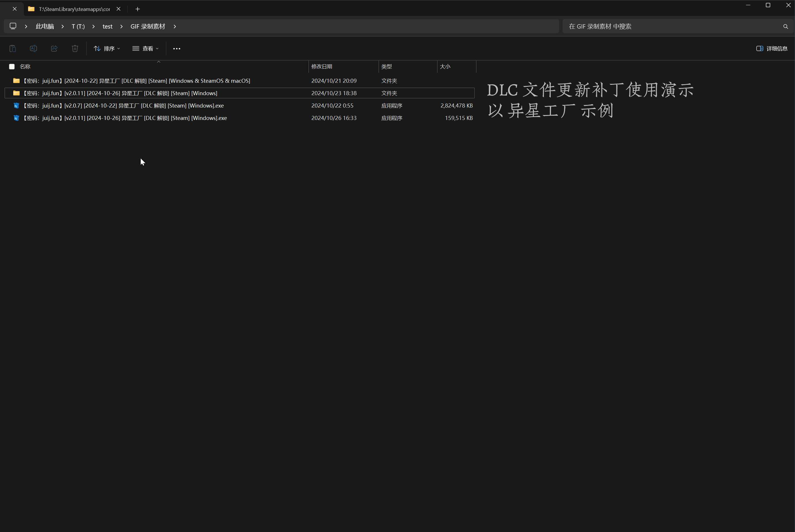Toggle the 详细信息 details pane
This screenshot has width=795, height=532.
coord(772,48)
